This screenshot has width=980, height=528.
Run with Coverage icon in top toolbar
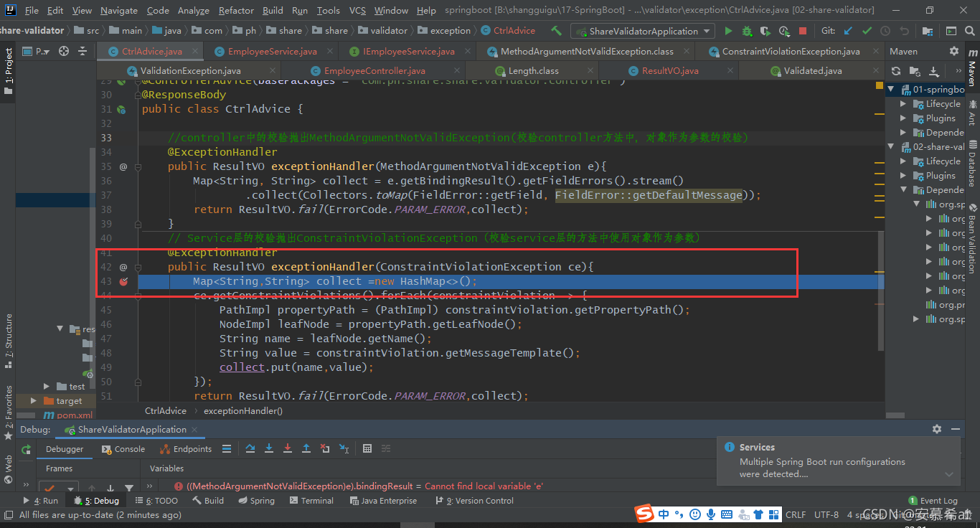point(765,31)
